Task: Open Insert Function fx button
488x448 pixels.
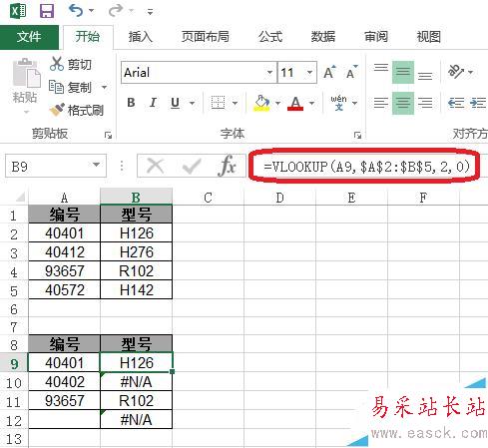Action: [228, 166]
